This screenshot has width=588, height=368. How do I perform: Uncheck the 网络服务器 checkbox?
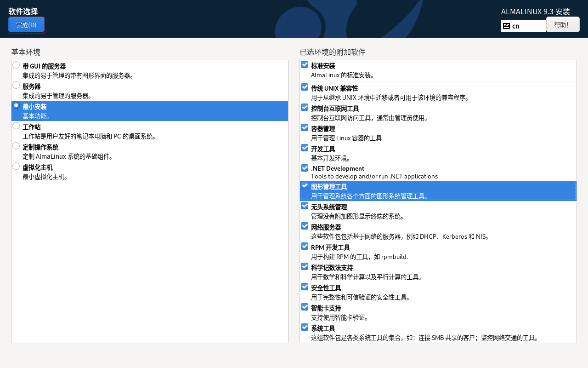point(305,226)
